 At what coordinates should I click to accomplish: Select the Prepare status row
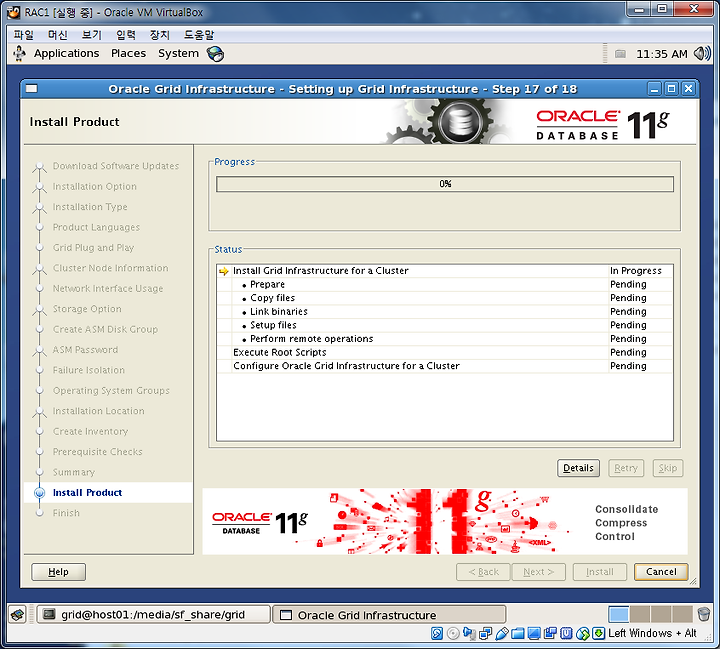tap(444, 284)
